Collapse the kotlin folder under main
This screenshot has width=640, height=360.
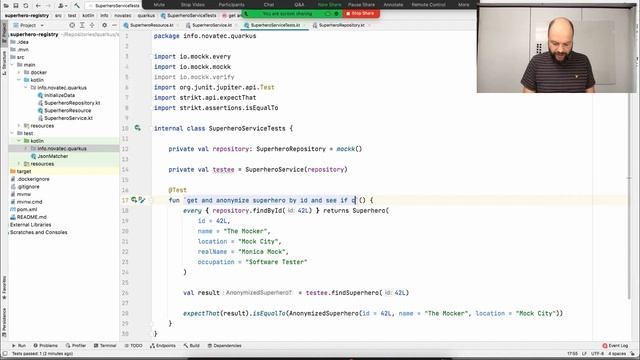pos(19,80)
